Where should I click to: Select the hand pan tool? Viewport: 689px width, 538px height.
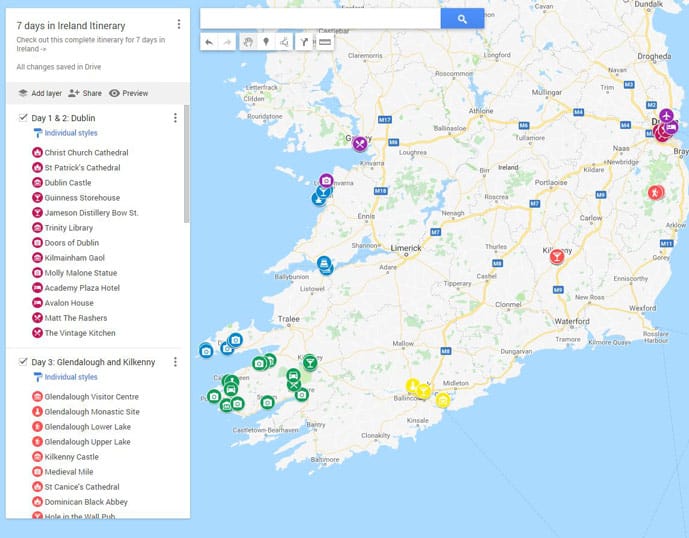pos(248,42)
